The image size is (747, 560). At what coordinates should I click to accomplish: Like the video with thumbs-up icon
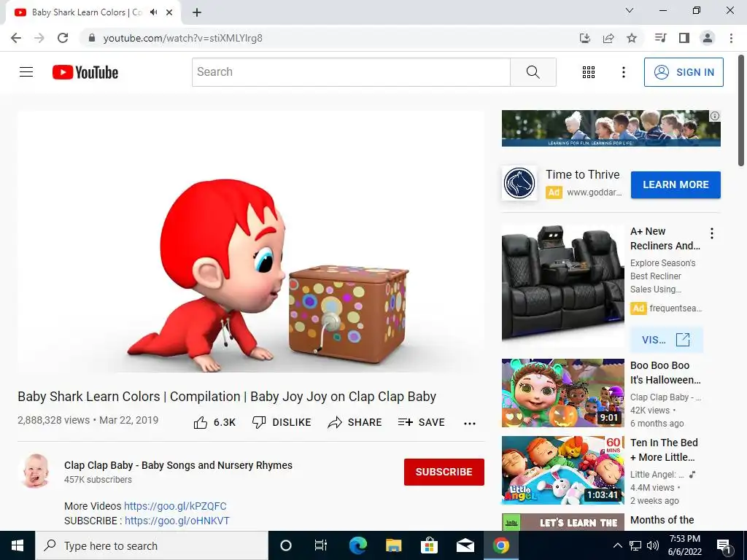tap(201, 422)
